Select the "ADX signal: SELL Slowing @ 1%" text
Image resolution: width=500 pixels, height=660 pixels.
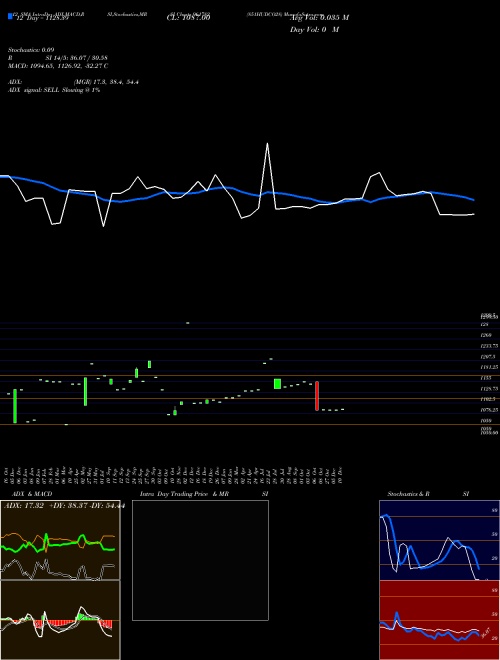[x=54, y=90]
